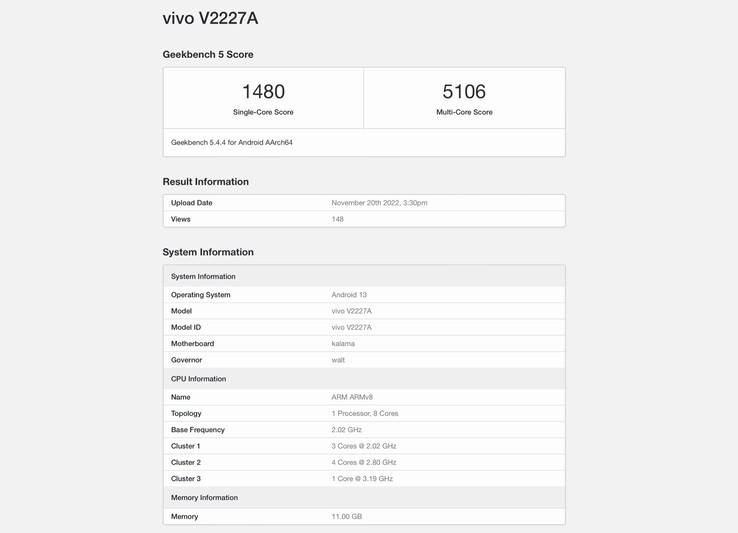The image size is (738, 533).
Task: Click the vivo V2227A page title
Action: point(210,18)
